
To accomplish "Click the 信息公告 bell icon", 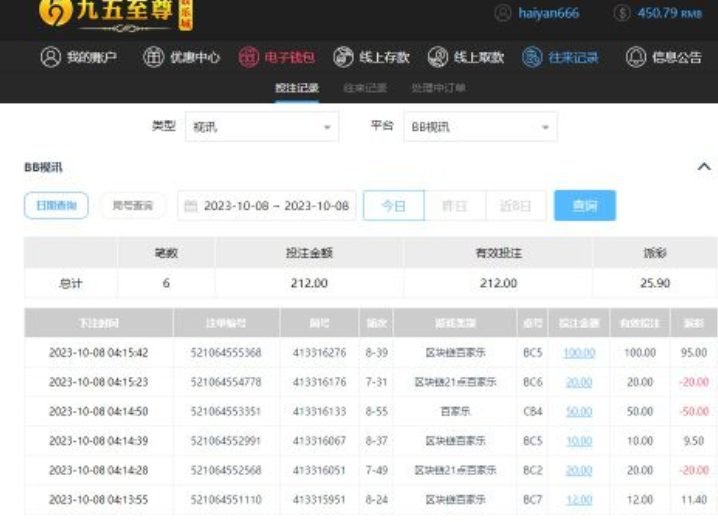I will click(x=636, y=57).
